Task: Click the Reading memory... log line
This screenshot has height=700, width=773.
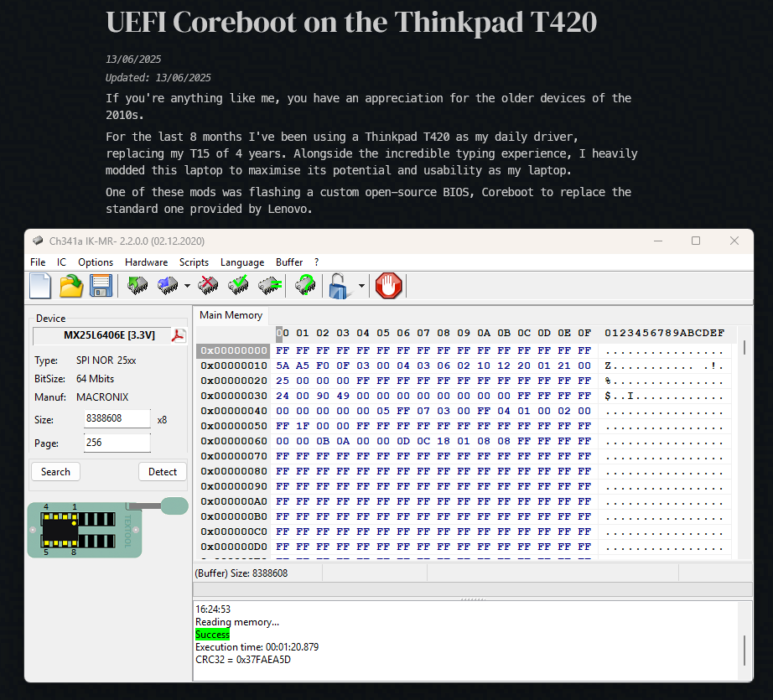Action: [x=237, y=622]
